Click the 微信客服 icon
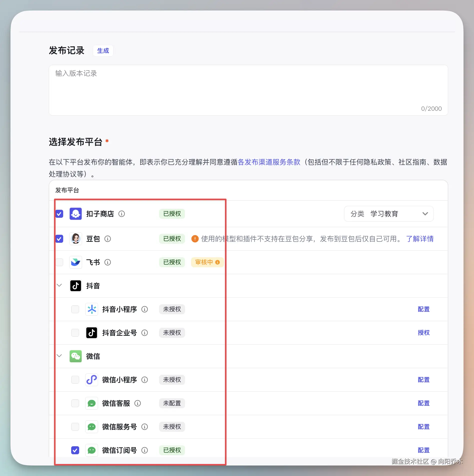Viewport: 474px width, 476px height. pyautogui.click(x=92, y=403)
